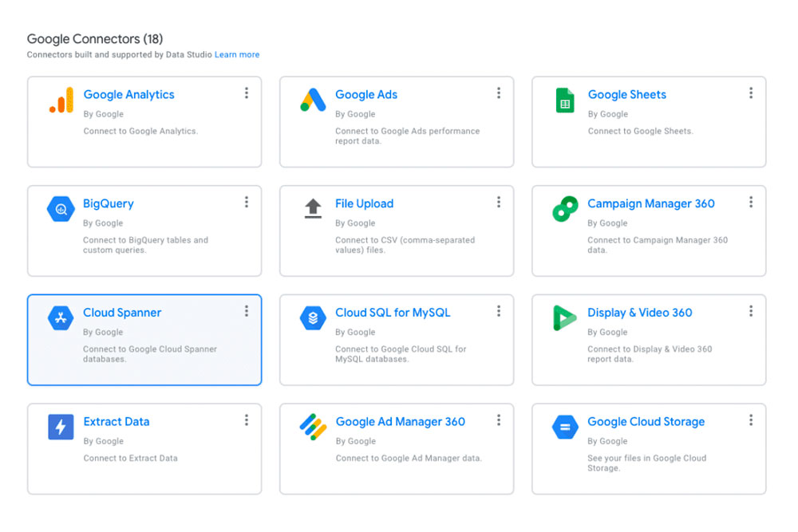Select the Google Analytics connector title

[x=128, y=95]
